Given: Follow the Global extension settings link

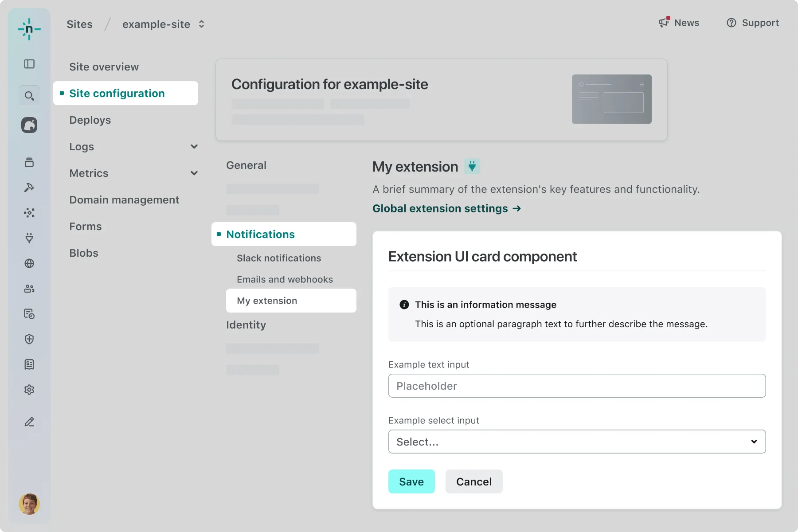Looking at the screenshot, I should [446, 208].
